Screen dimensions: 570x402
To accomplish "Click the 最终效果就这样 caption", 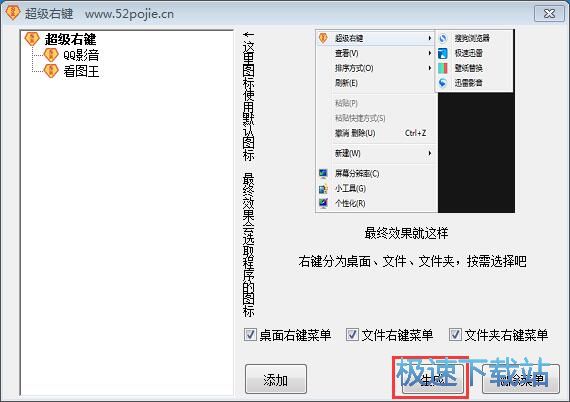I will pos(406,233).
